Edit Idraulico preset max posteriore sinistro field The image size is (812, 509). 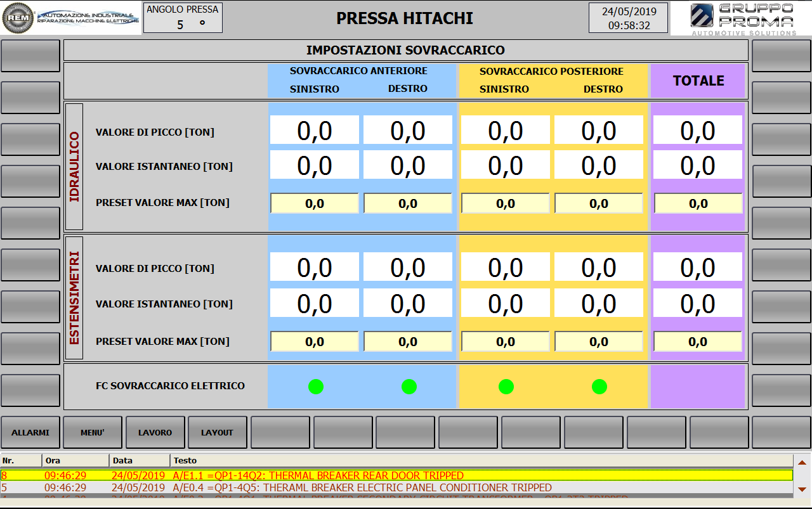pos(506,203)
